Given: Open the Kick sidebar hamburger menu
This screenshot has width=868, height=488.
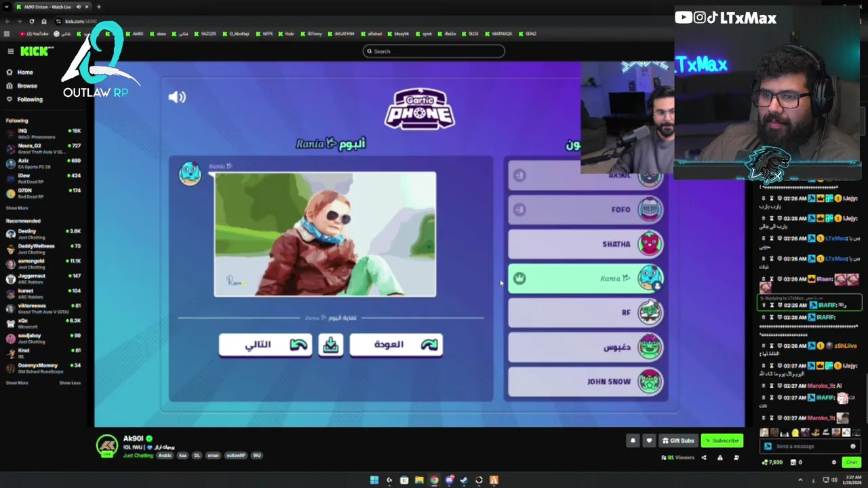Looking at the screenshot, I should (x=10, y=52).
